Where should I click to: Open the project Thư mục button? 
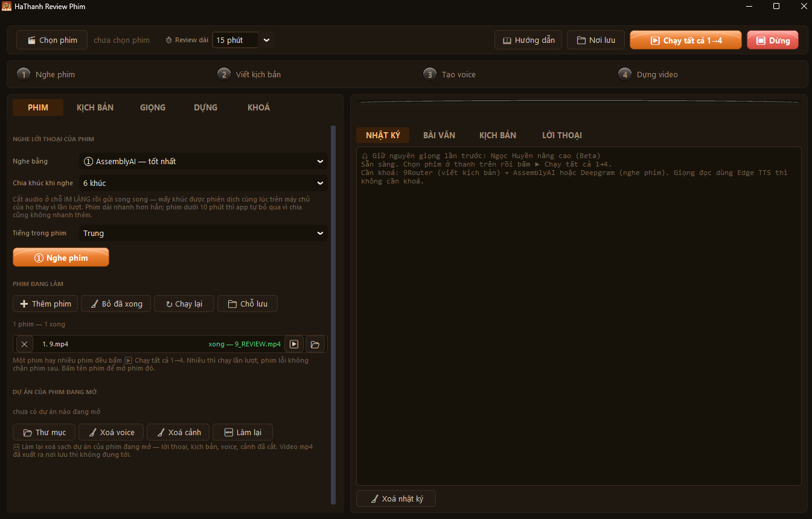[44, 432]
